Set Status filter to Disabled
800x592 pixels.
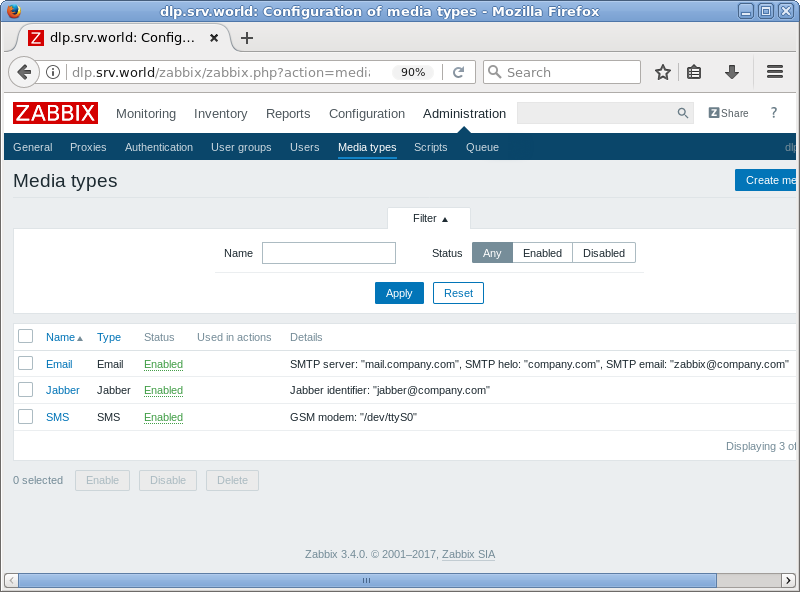tap(604, 253)
